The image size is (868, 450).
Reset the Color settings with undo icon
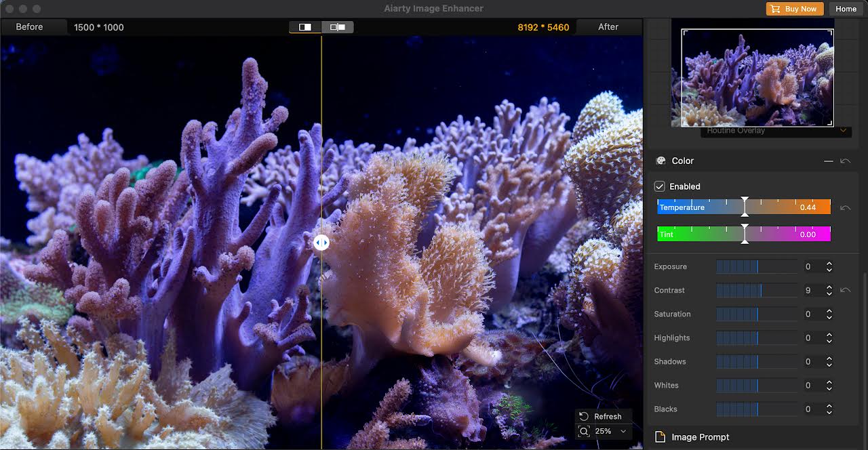[x=846, y=161]
